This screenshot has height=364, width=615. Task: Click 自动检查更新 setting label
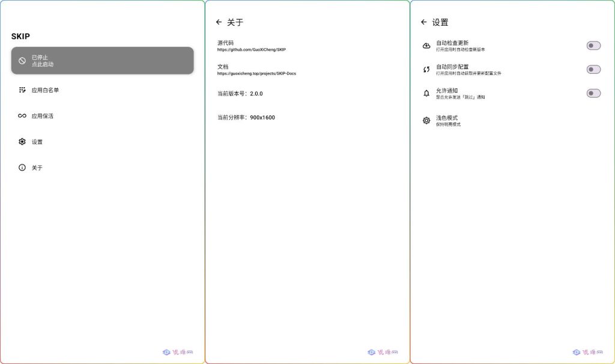click(x=452, y=43)
